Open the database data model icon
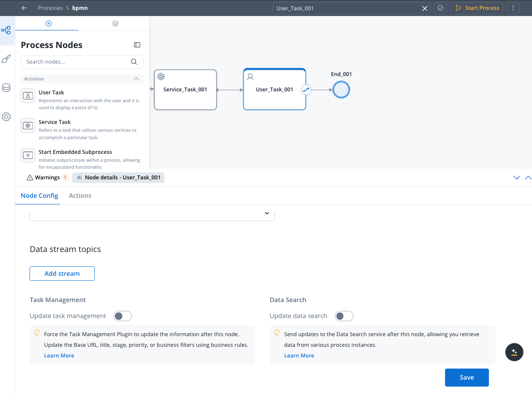This screenshot has width=532, height=394. 6,88
